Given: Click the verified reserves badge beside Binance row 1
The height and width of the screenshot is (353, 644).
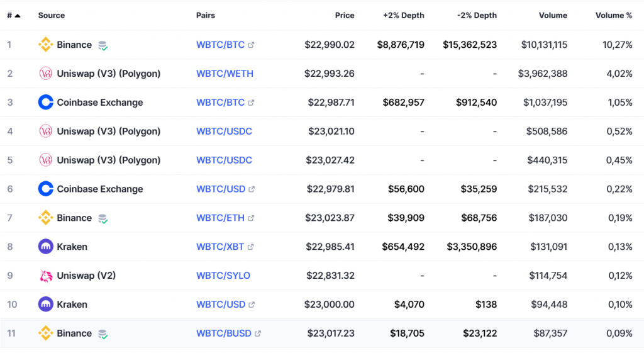Looking at the screenshot, I should pos(103,45).
